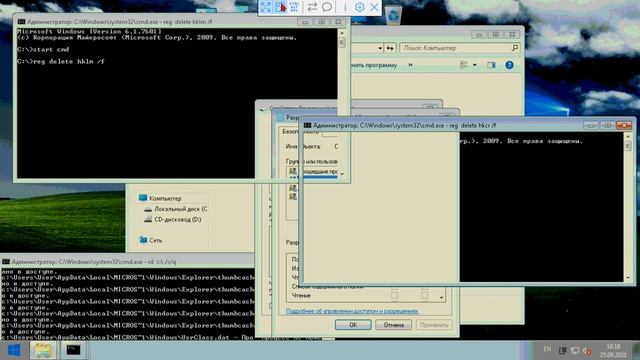Close the remote session toolbar with X
Screen dimensions: 640x360
coord(374,7)
